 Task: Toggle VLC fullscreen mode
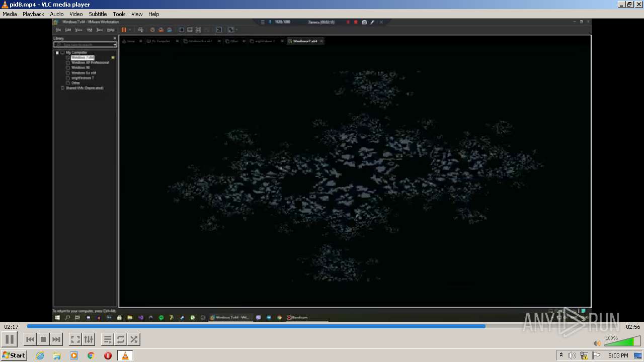75,339
